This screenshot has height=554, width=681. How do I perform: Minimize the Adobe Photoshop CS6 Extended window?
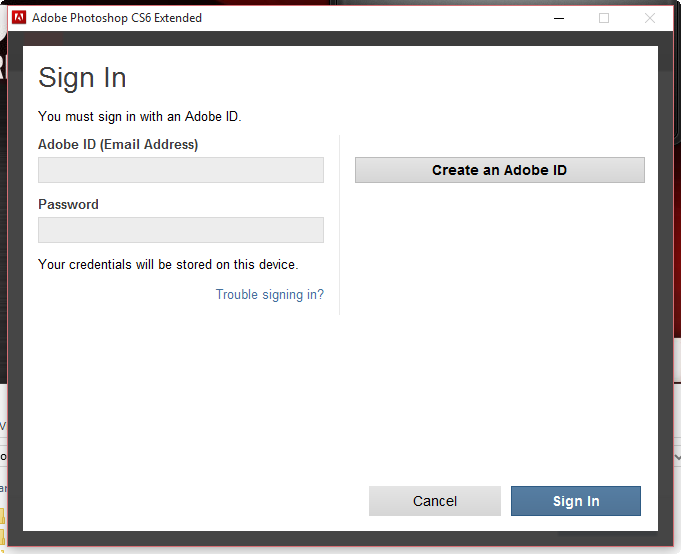coord(559,18)
